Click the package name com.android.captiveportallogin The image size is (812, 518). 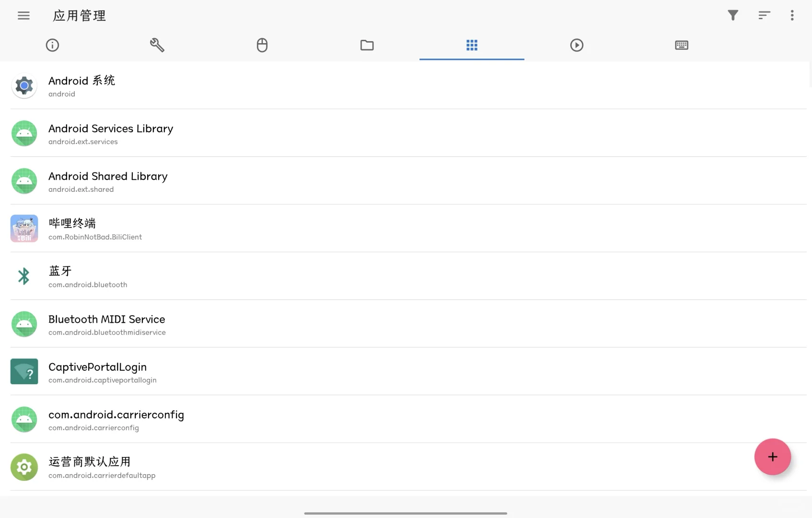point(102,380)
